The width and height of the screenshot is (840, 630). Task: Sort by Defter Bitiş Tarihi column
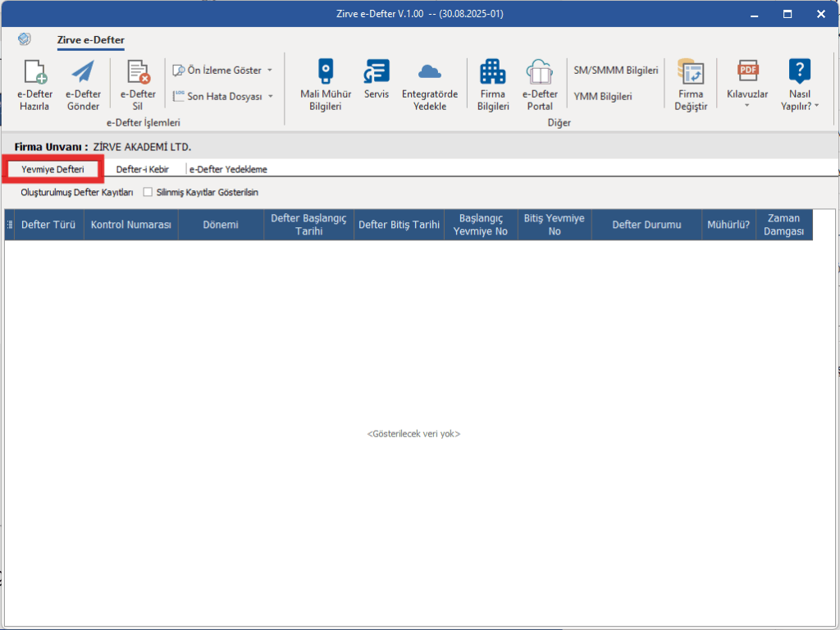pos(399,225)
